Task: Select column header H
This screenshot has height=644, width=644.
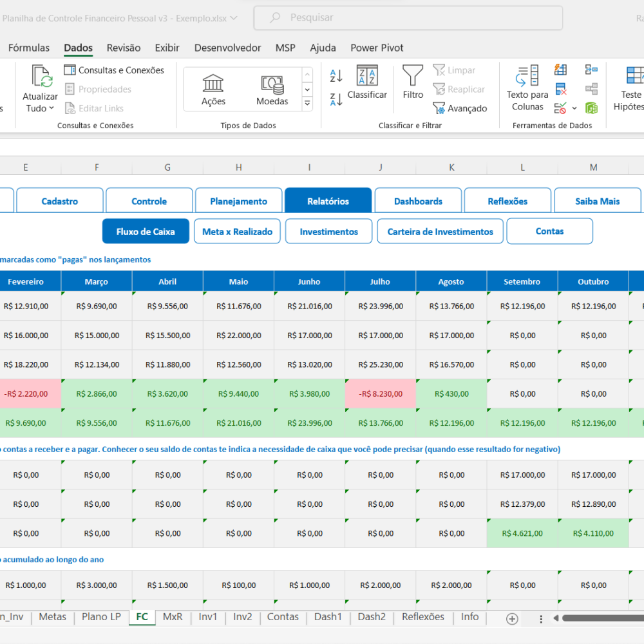Action: point(238,167)
